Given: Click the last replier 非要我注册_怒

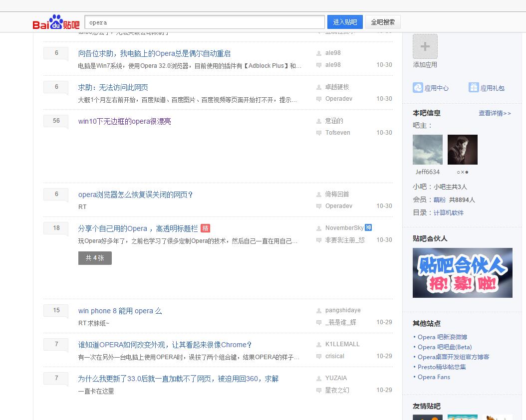Looking at the screenshot, I should (x=345, y=239).
